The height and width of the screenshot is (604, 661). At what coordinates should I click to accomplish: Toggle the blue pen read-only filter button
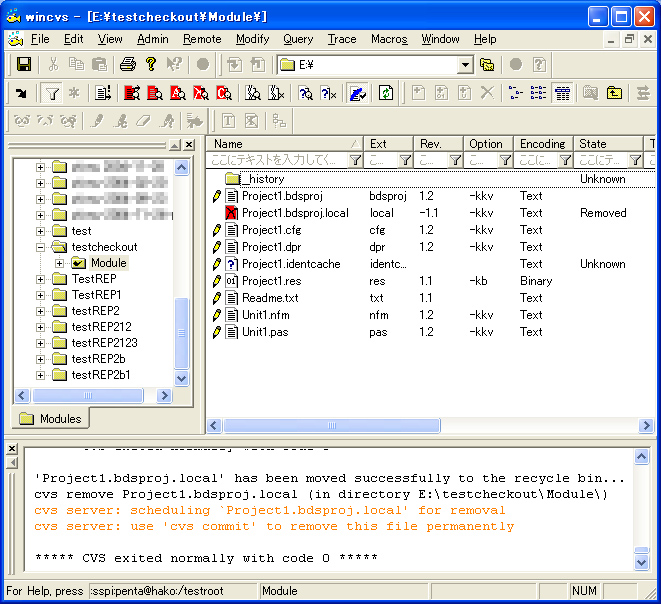click(357, 93)
